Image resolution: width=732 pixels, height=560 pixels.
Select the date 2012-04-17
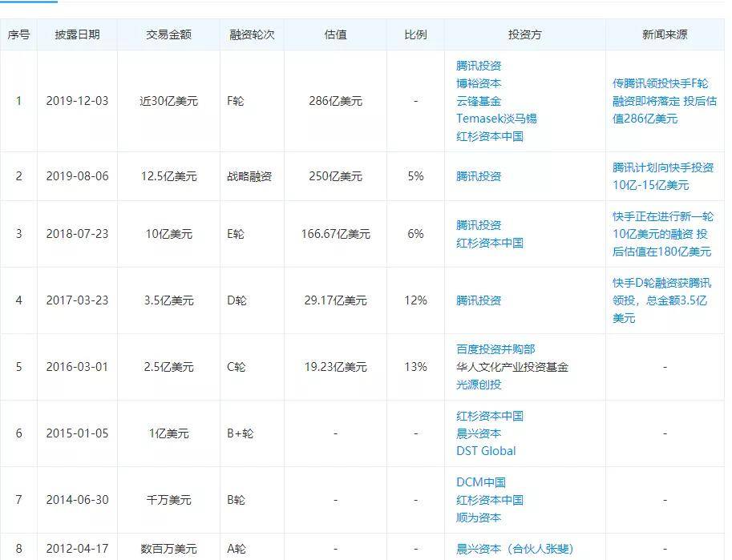[x=78, y=549]
